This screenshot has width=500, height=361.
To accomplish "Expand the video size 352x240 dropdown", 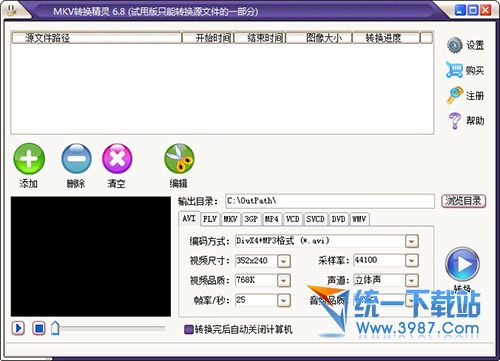I will click(x=284, y=261).
